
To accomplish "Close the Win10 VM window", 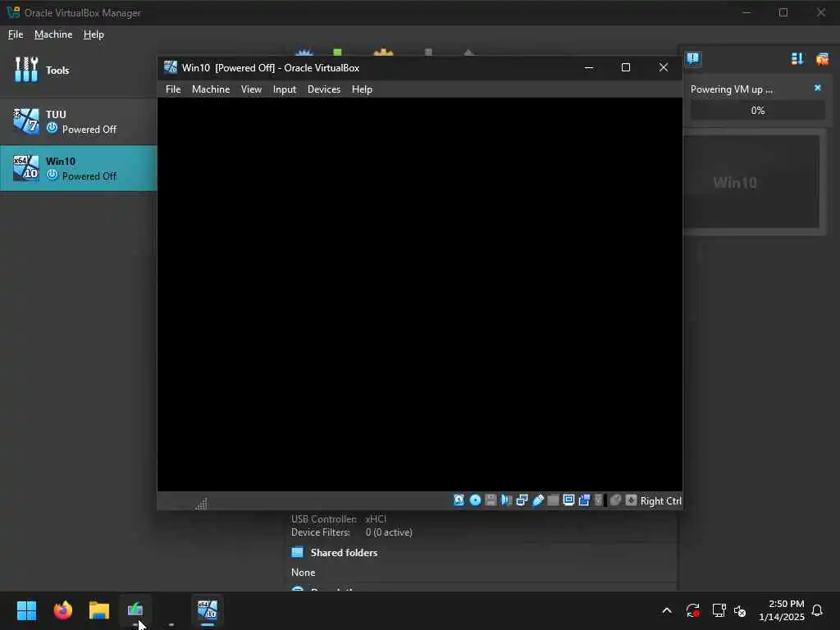I will pyautogui.click(x=663, y=67).
